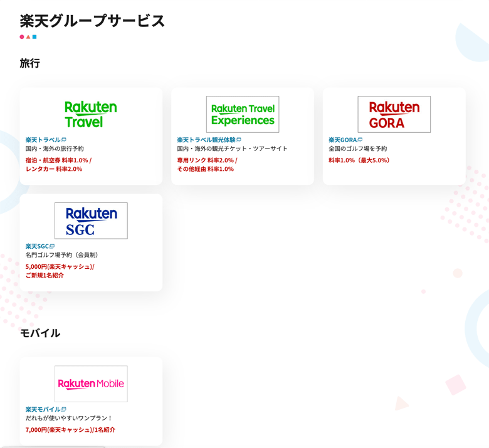The width and height of the screenshot is (489, 448).
Task: Click text 国内・海外の観光チケット・ツアーサイト
Action: tap(233, 148)
